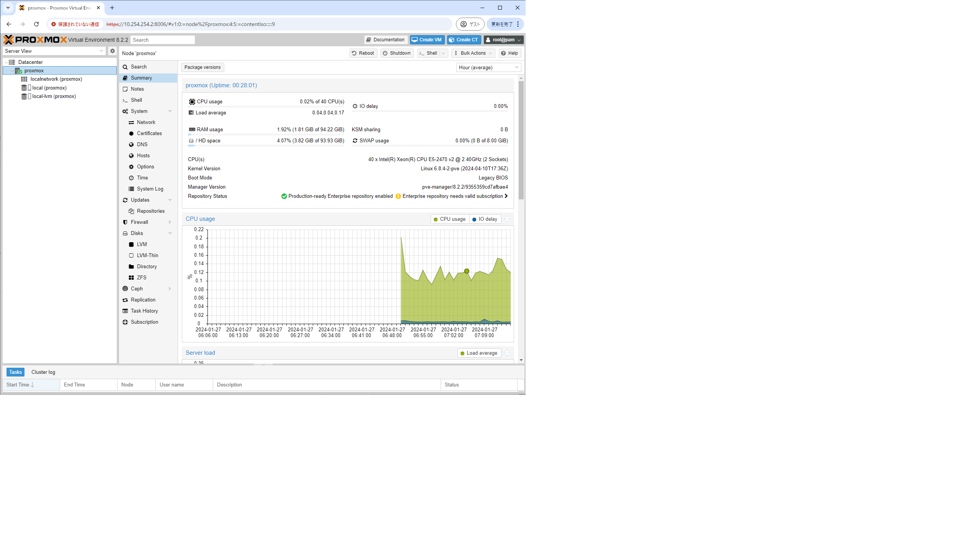Toggle the IO delay legend series
980x551 pixels.
click(485, 219)
